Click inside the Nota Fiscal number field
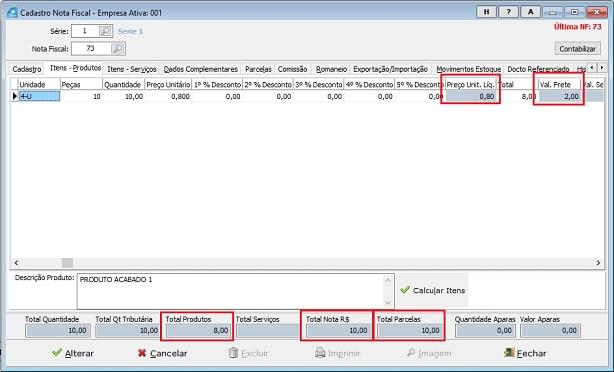The height and width of the screenshot is (372, 614). click(x=91, y=49)
